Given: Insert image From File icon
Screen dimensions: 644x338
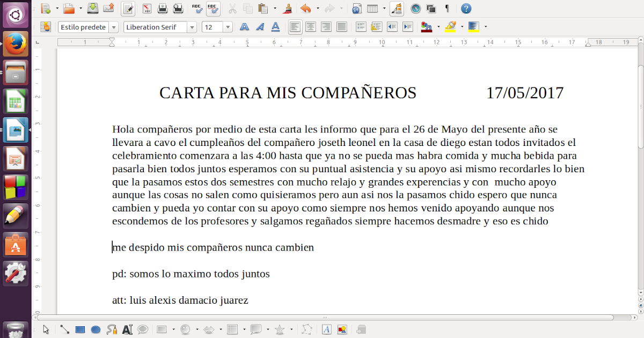Looking at the screenshot, I should [x=342, y=329].
